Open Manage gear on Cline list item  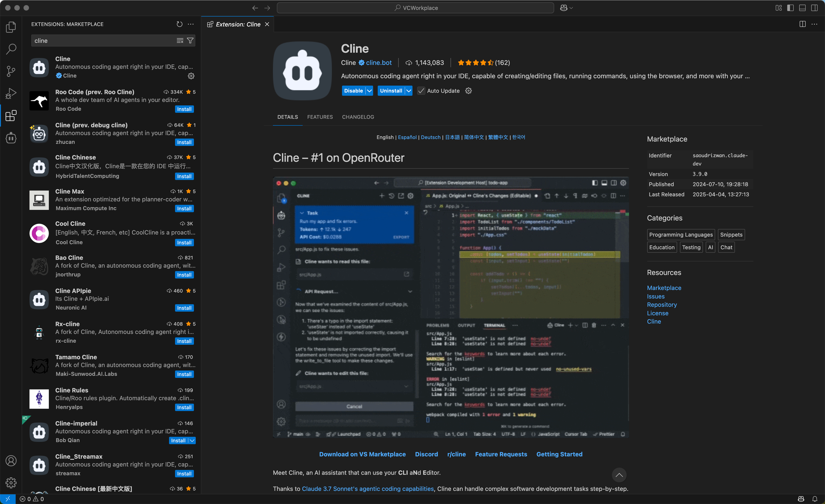(191, 76)
